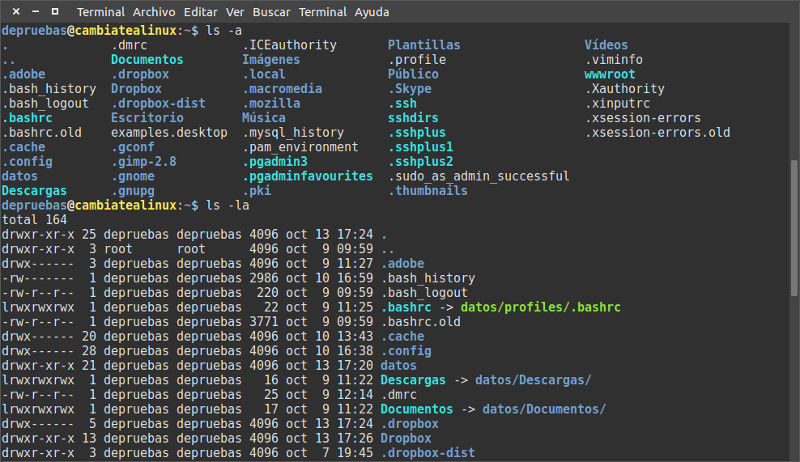
Task: Click the 'Música' folder name
Action: click(264, 118)
